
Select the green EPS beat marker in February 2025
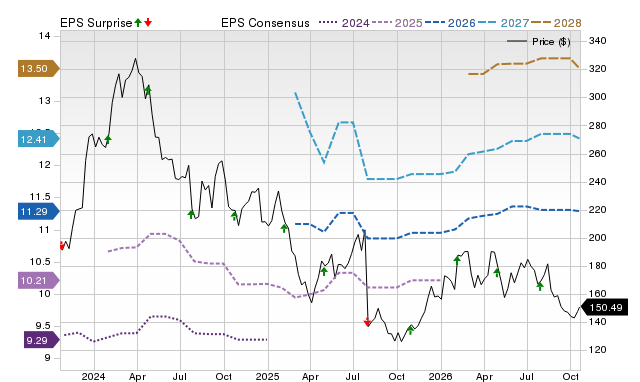click(284, 228)
